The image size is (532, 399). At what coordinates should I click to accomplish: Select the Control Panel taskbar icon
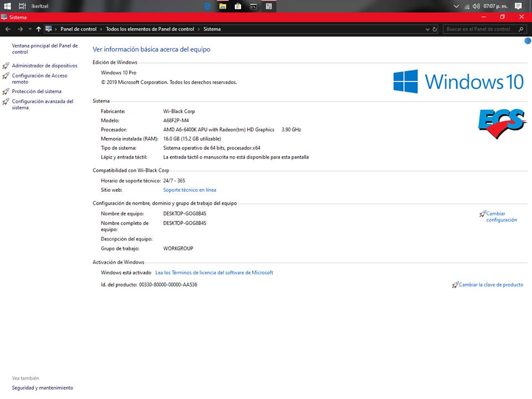(269, 6)
